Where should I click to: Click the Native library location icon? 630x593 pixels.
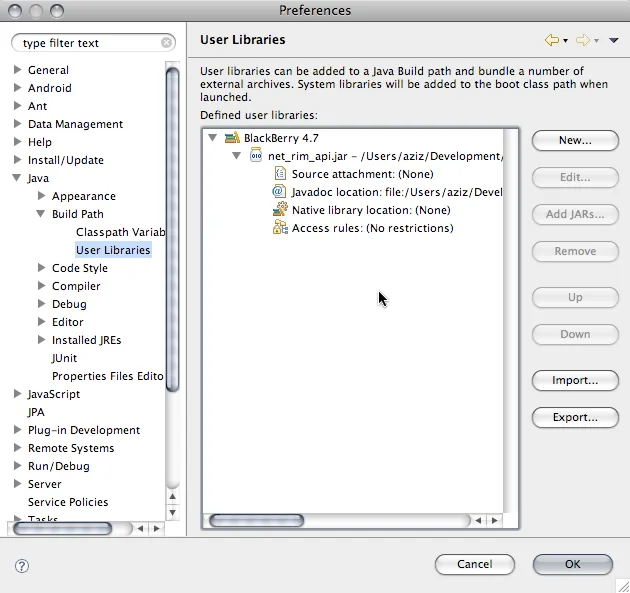pyautogui.click(x=280, y=210)
